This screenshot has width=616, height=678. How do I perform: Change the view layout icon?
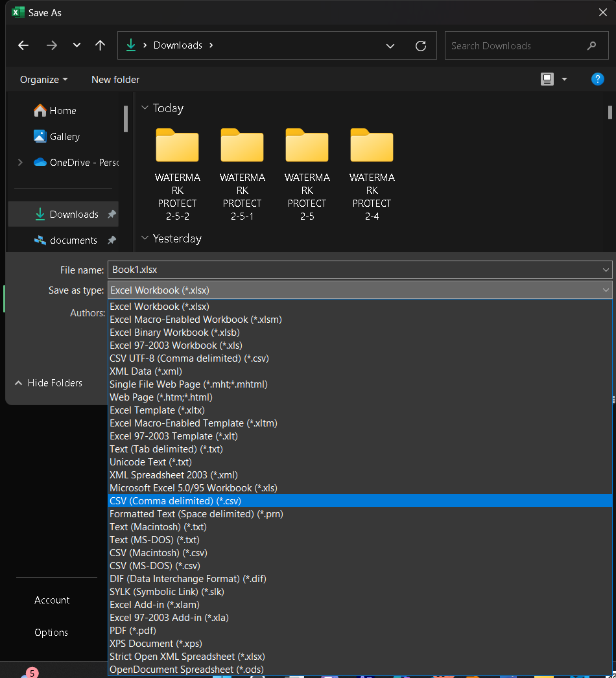point(547,79)
